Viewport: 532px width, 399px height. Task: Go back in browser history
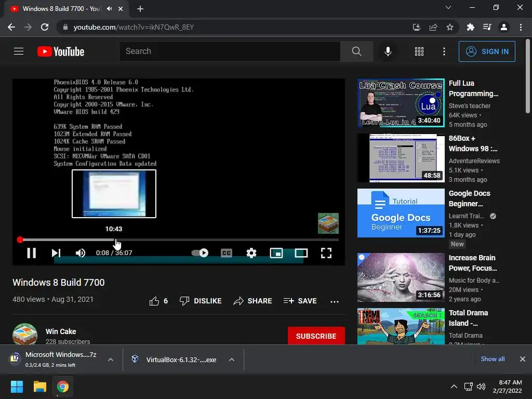tap(11, 27)
